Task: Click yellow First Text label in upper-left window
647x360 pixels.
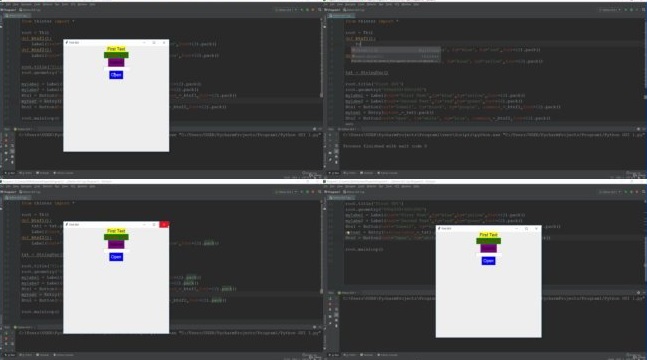Action: click(116, 49)
